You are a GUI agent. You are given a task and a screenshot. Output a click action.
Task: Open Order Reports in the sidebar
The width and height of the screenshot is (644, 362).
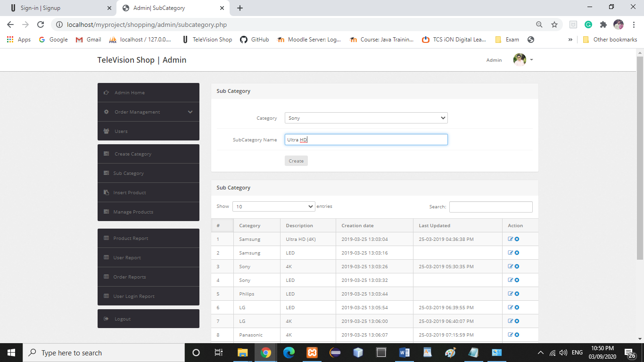pyautogui.click(x=149, y=277)
